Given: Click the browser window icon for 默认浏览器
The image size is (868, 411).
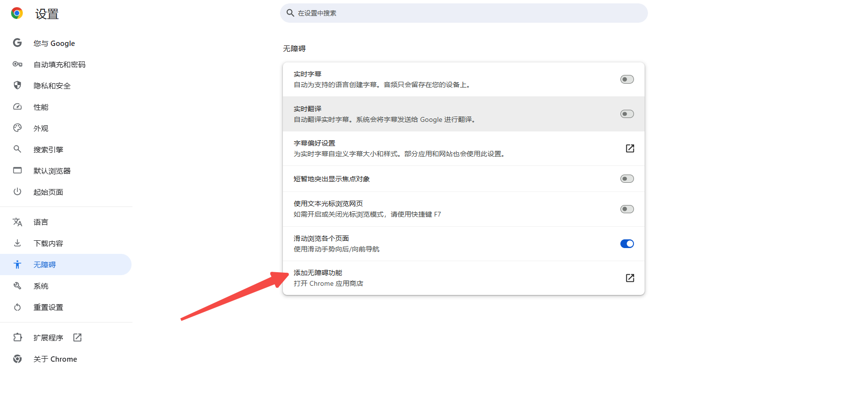Looking at the screenshot, I should coord(17,170).
